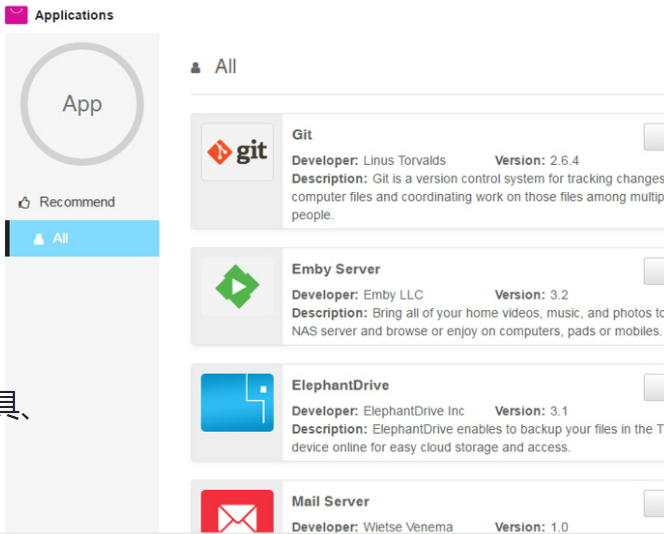Click the circular App logo
The height and width of the screenshot is (534, 664).
click(82, 104)
